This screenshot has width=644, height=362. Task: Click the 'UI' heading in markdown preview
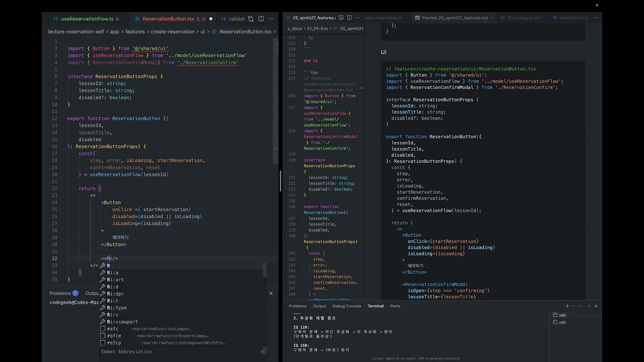click(x=383, y=52)
